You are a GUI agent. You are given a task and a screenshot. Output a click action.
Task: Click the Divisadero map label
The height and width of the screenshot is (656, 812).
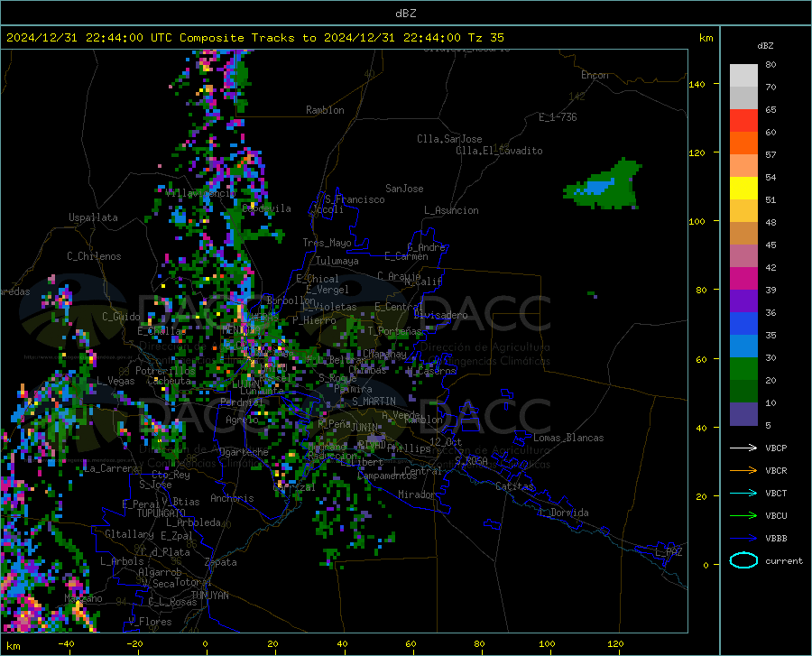coord(440,315)
